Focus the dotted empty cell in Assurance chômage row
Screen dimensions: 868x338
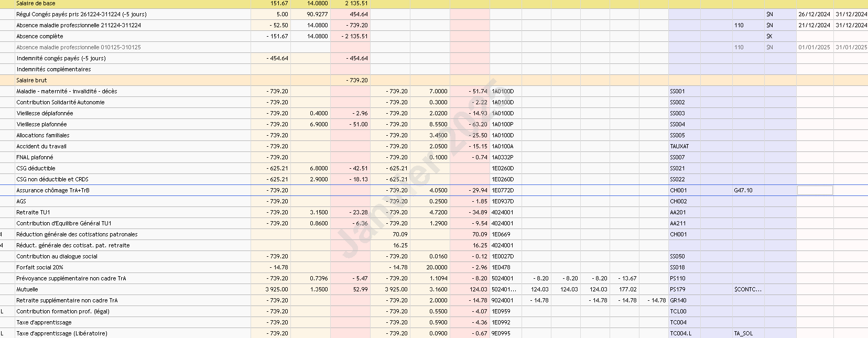[x=815, y=190]
